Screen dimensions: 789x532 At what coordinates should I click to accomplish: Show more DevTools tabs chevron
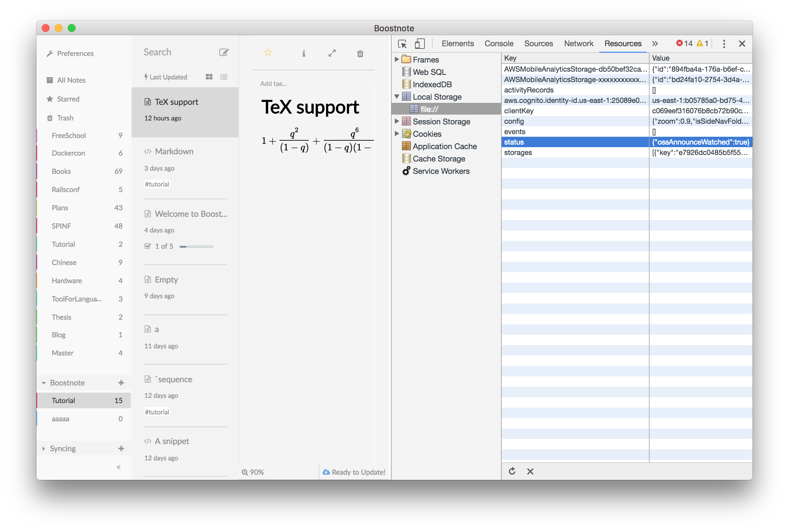click(x=655, y=44)
